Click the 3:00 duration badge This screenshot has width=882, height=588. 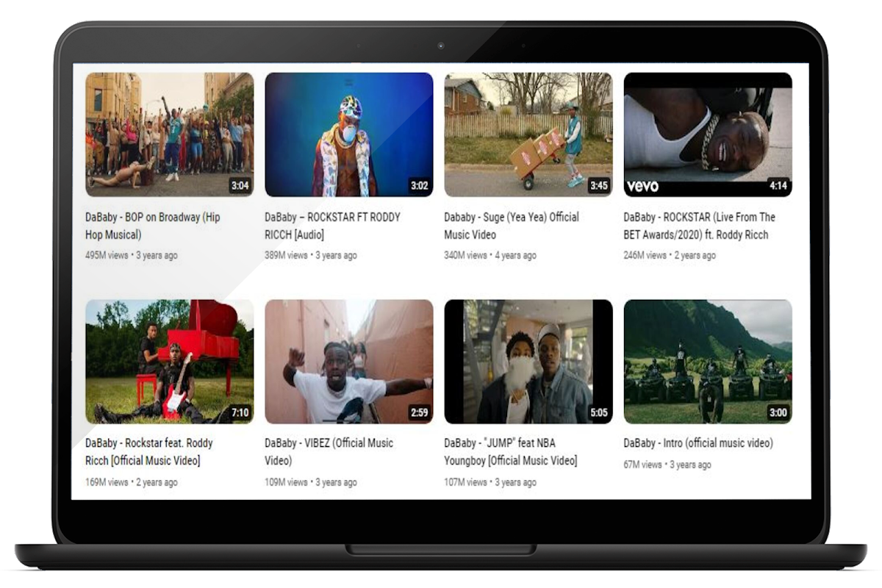[x=778, y=413]
